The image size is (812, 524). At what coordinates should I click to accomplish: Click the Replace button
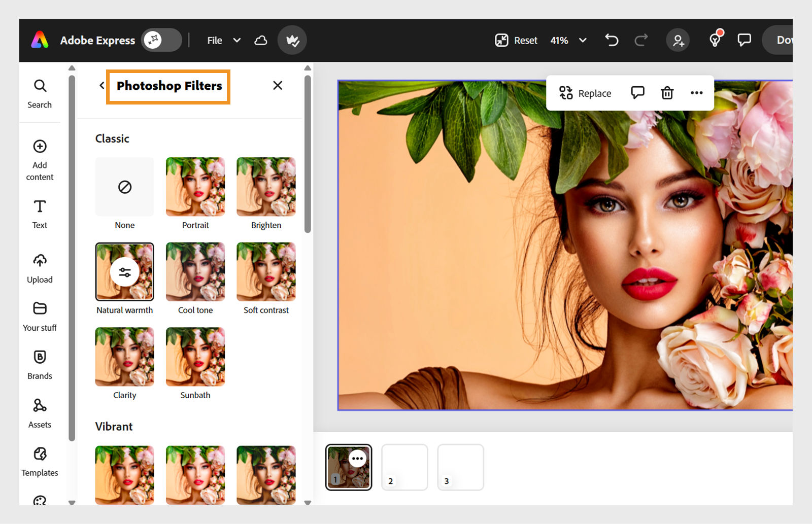tap(585, 93)
